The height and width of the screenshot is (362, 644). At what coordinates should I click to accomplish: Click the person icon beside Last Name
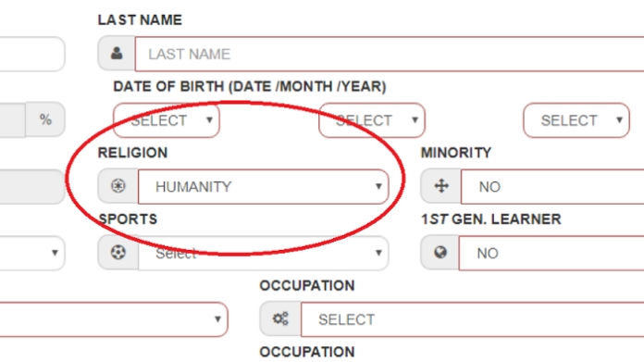[117, 54]
